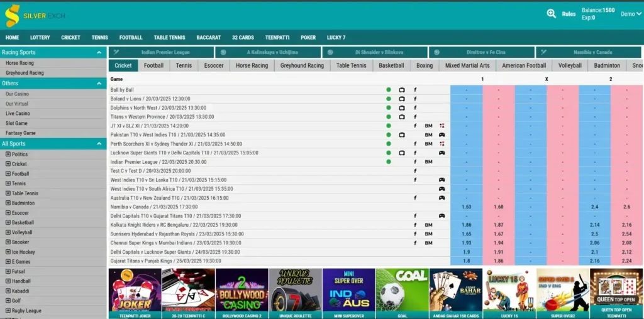Click fancy 'f' icon for Test C v Test D
644x319 pixels.
pos(415,171)
